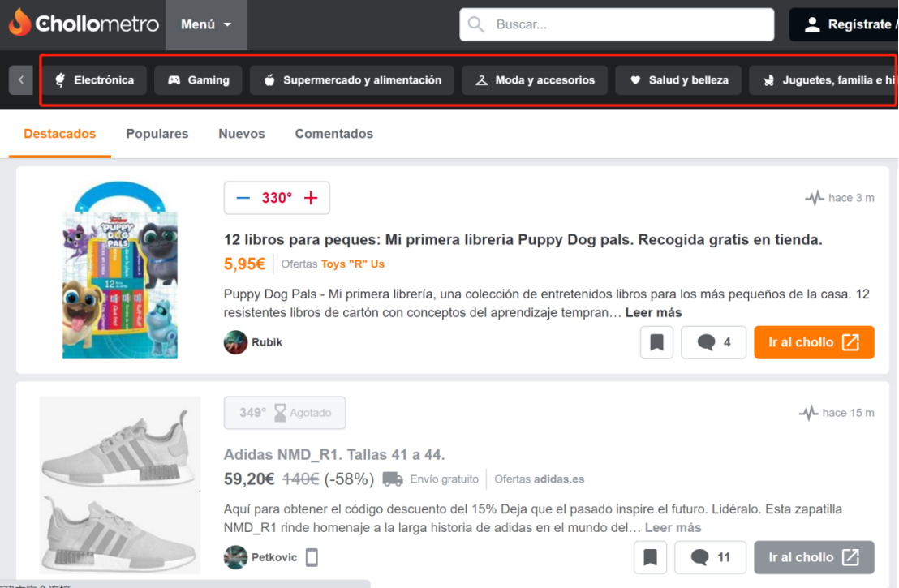Screen dimensions: 899x588
Task: Open the 12 libros para peques title
Action: click(x=523, y=239)
